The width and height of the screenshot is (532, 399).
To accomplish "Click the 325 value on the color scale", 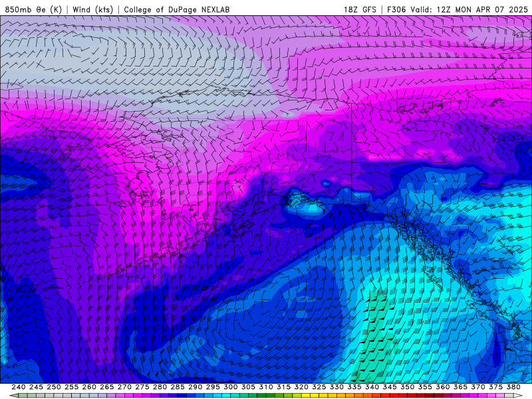I will click(x=319, y=387).
